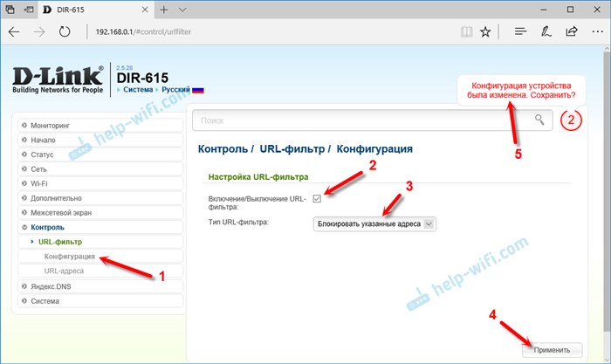The height and width of the screenshot is (364, 611).
Task: Expand the Статус menu section
Action: (100, 155)
